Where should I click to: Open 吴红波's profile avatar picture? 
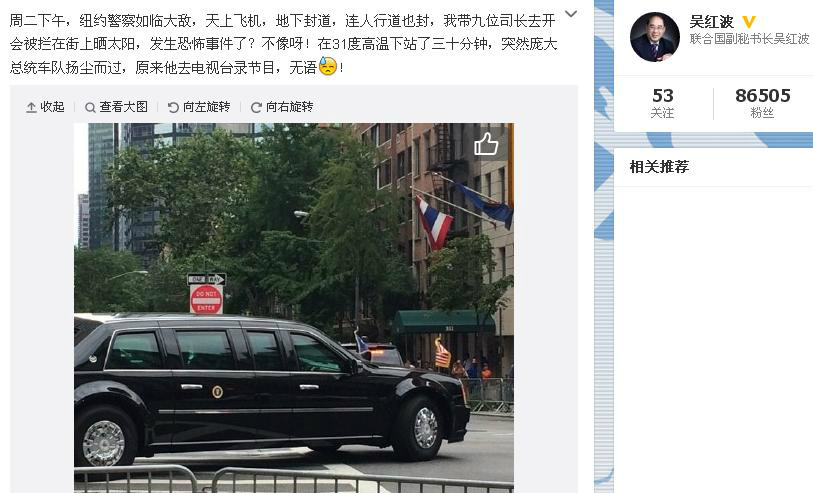[654, 37]
